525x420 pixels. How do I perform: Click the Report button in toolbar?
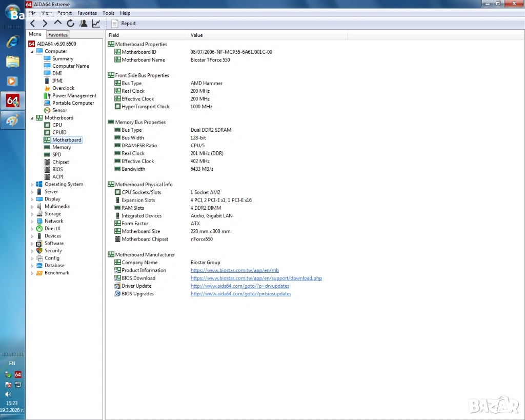(124, 23)
